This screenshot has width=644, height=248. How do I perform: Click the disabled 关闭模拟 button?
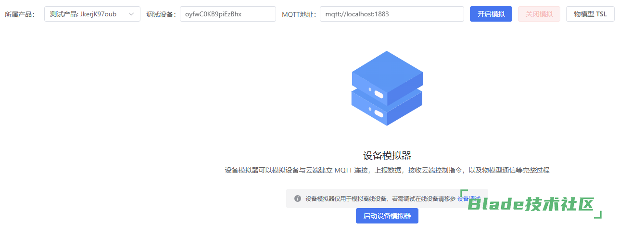point(539,14)
